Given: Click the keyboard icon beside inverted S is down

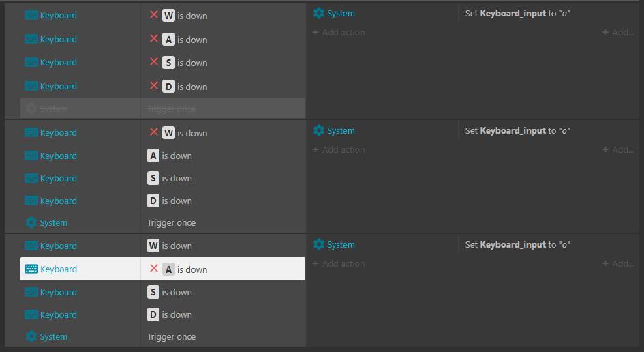Looking at the screenshot, I should [x=31, y=63].
